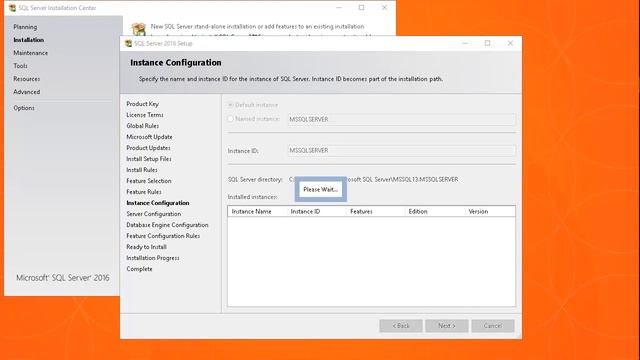Select the License Terms setup step

[145, 115]
